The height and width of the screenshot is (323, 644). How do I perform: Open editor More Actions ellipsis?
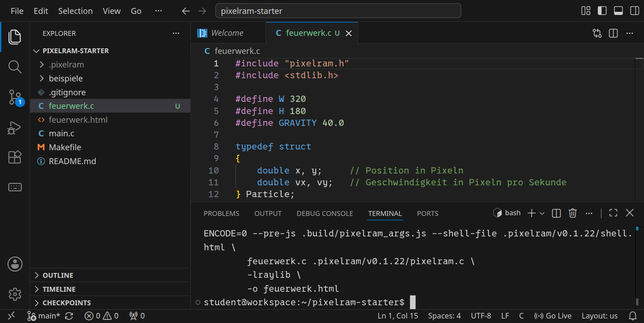click(x=630, y=33)
